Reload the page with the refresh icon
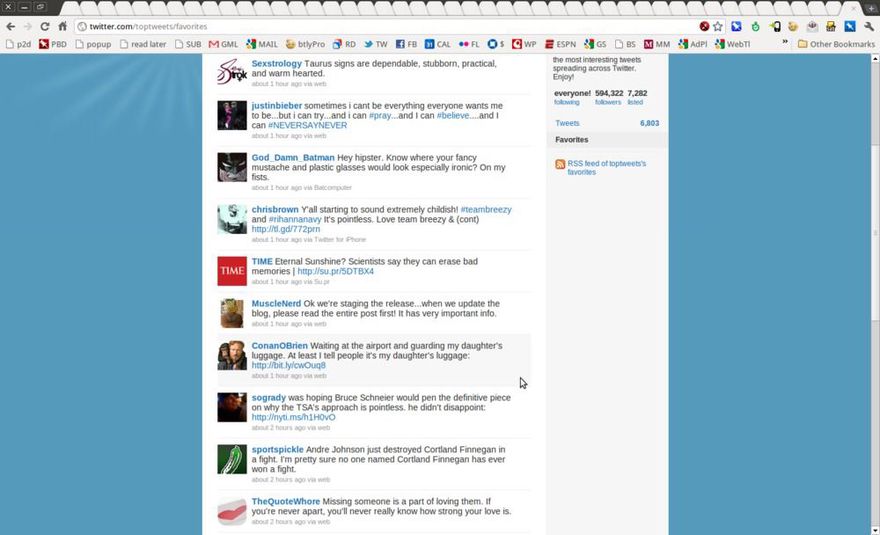This screenshot has height=535, width=880. pyautogui.click(x=45, y=26)
